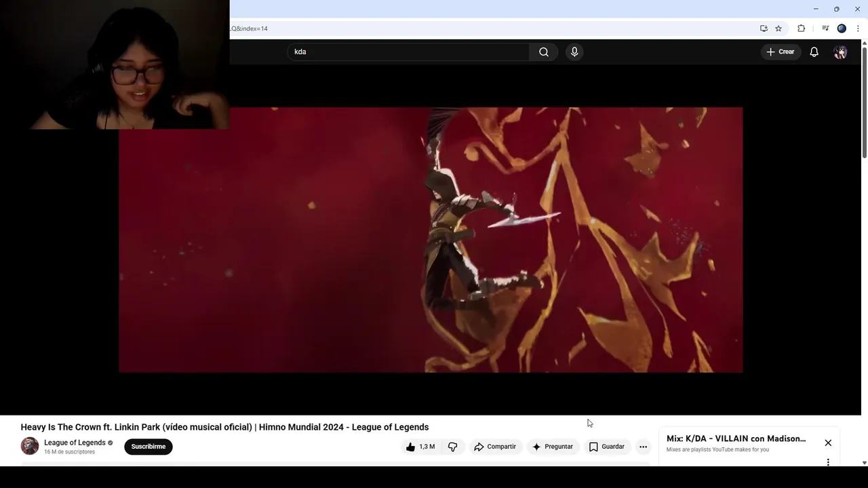Image resolution: width=868 pixels, height=488 pixels.
Task: Click the Mix: K/DA - VILLAIN playlist title
Action: (x=736, y=439)
